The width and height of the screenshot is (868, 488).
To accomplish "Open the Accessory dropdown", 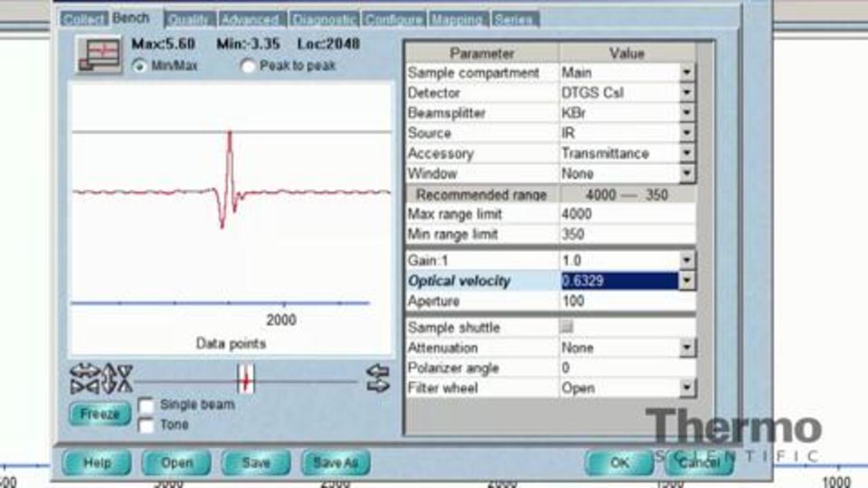I will (x=687, y=154).
